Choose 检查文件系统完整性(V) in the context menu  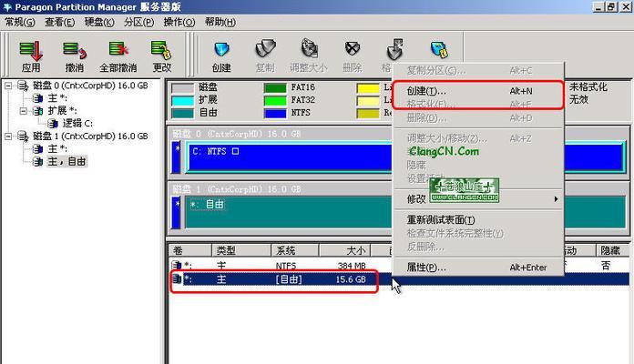coord(478,233)
